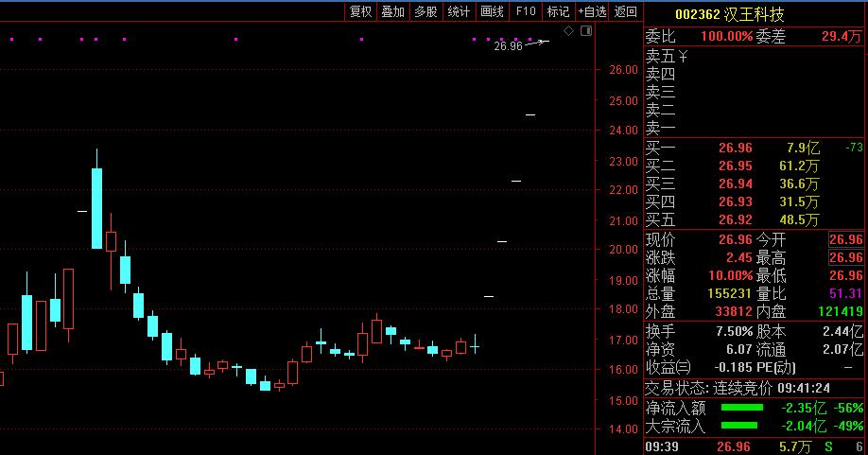Screen dimensions: 868x455
Task: Select the 002362 汉王科技 stock title
Action: coord(730,14)
